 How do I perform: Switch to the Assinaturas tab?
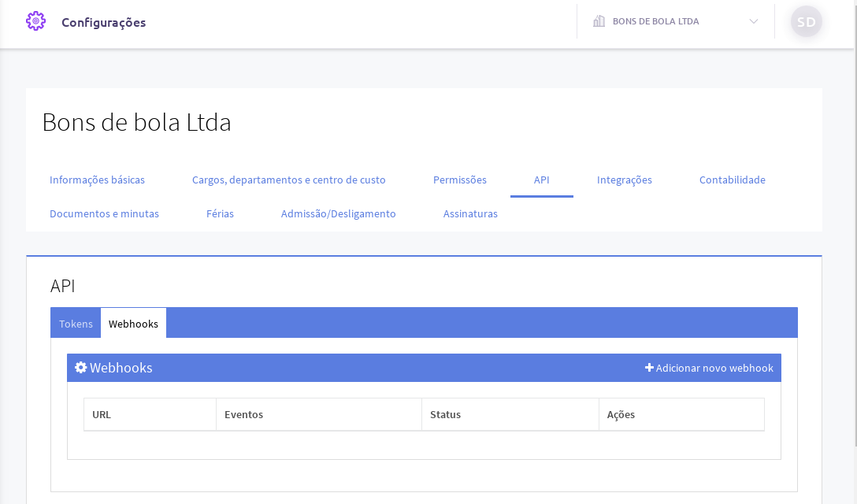click(x=470, y=213)
